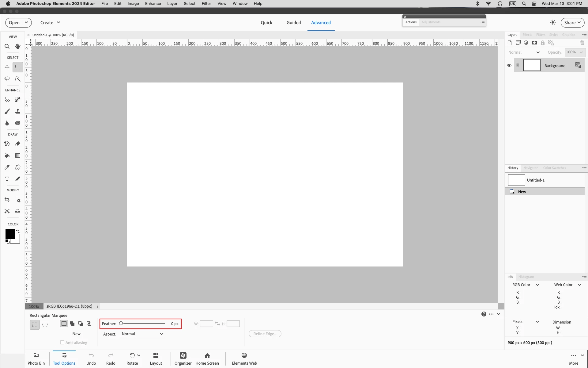Click the Share button

point(572,23)
